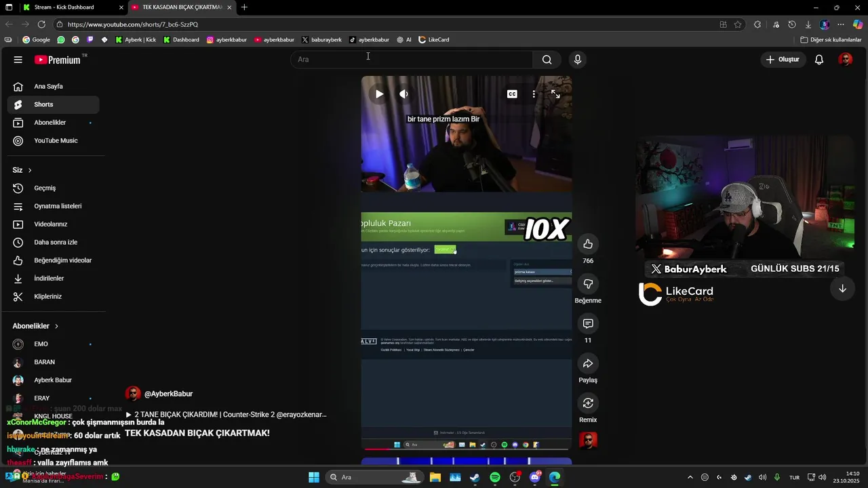Click the channel avatar below Remix

click(x=588, y=441)
